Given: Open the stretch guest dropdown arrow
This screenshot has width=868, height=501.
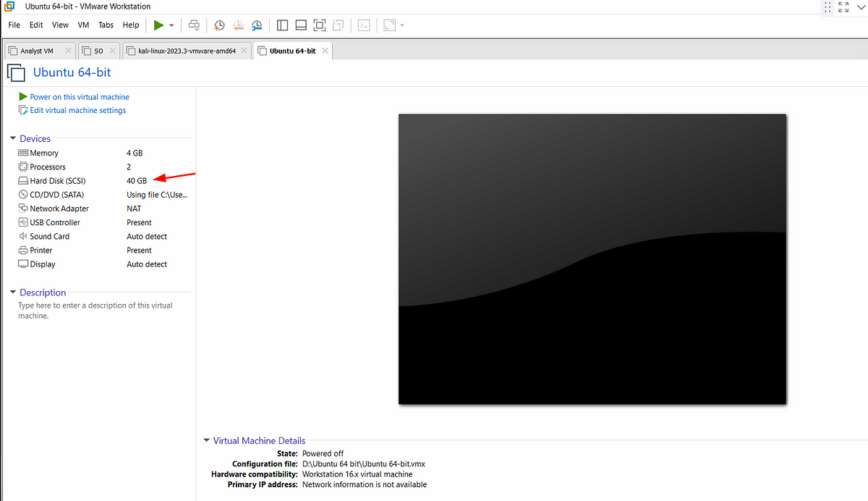Looking at the screenshot, I should (x=402, y=25).
